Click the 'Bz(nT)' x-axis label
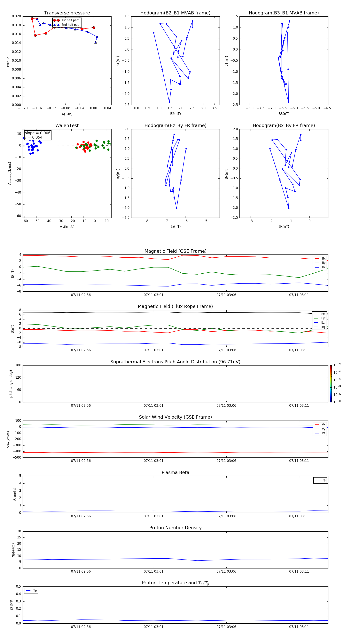The width and height of the screenshot is (351, 644). tap(175, 227)
